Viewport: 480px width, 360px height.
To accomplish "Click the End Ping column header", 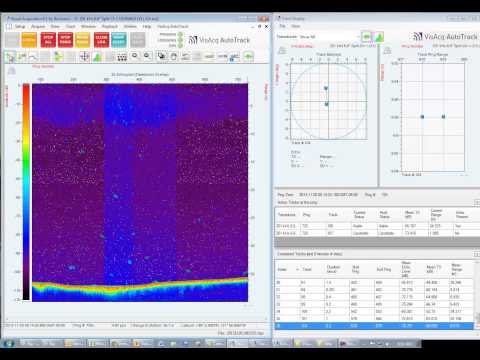I will tap(384, 269).
